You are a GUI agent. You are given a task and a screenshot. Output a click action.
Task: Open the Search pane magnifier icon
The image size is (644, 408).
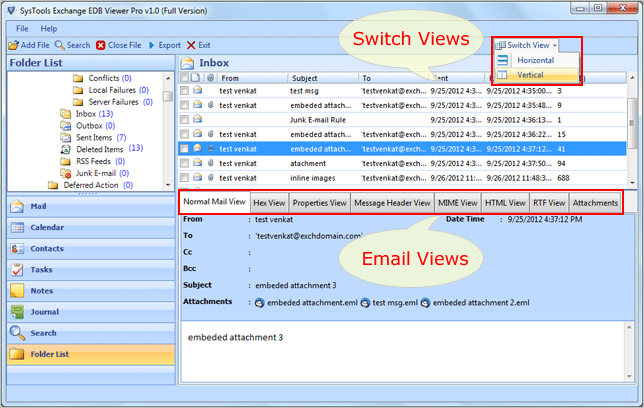(17, 333)
